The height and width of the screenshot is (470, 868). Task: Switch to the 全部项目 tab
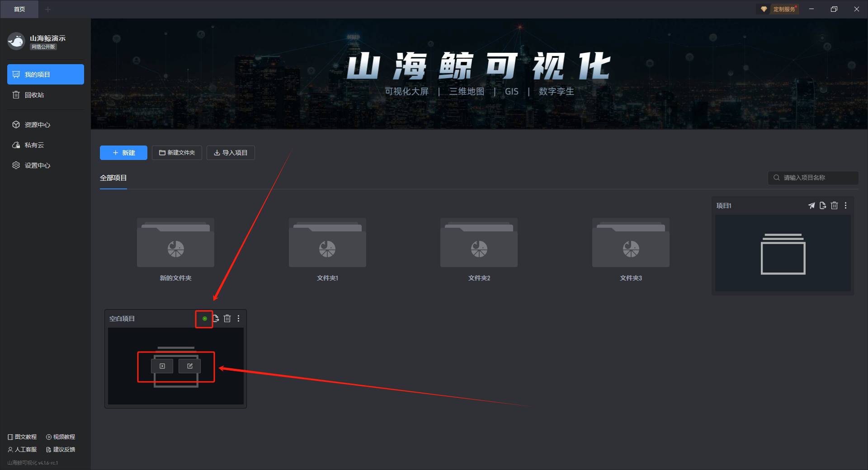click(x=113, y=178)
